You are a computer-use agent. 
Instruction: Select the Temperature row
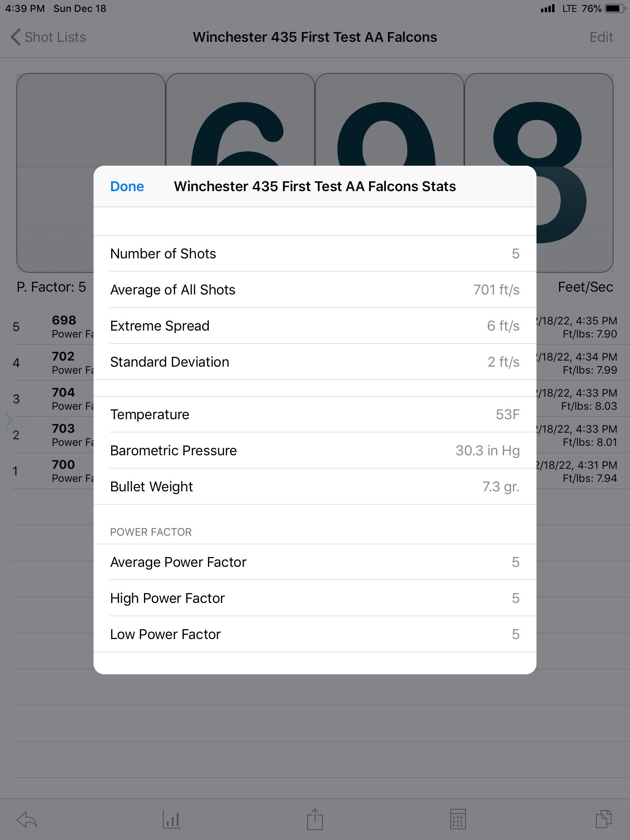tap(315, 414)
